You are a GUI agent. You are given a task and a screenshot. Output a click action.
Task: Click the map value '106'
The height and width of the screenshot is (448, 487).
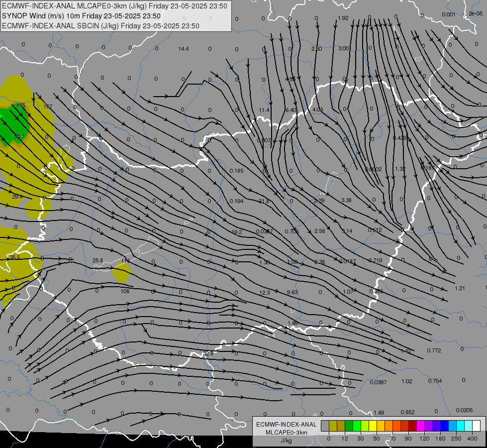pos(125,291)
